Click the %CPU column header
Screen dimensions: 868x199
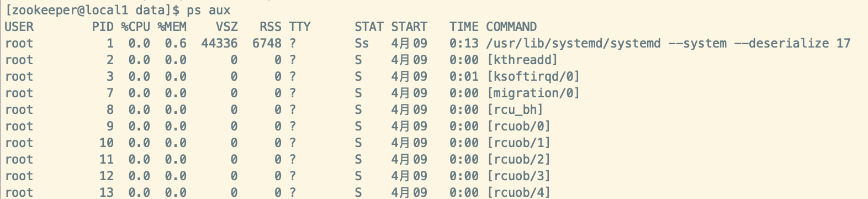pos(136,27)
